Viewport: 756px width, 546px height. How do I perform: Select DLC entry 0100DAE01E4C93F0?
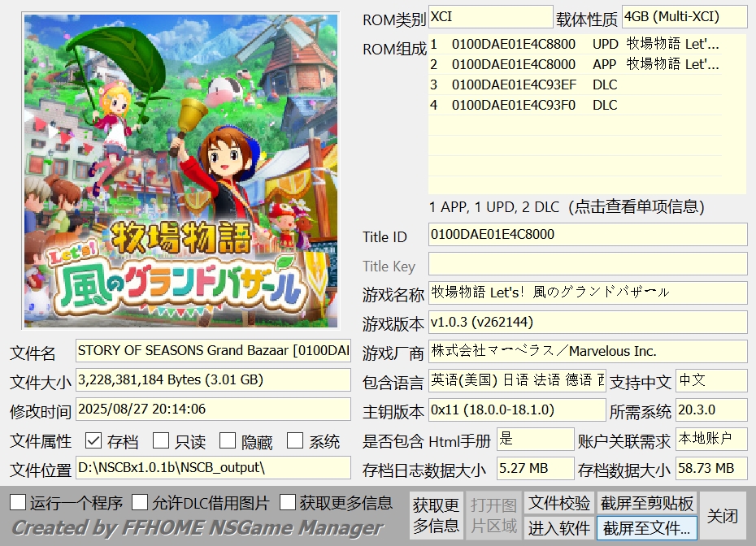pyautogui.click(x=575, y=105)
